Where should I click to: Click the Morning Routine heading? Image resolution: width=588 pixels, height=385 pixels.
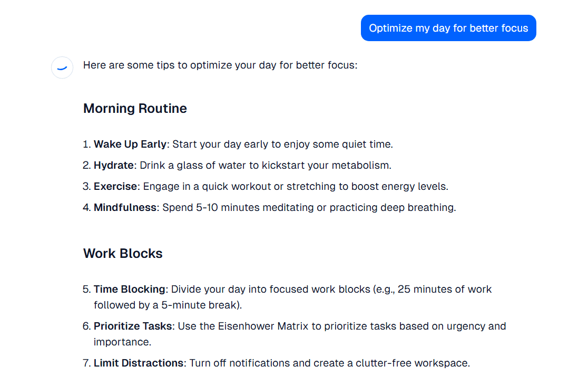(x=135, y=109)
